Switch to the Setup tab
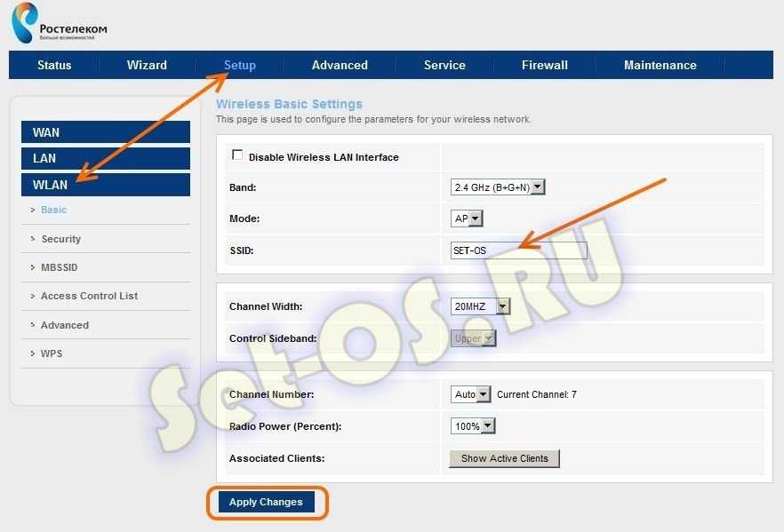 [x=239, y=65]
